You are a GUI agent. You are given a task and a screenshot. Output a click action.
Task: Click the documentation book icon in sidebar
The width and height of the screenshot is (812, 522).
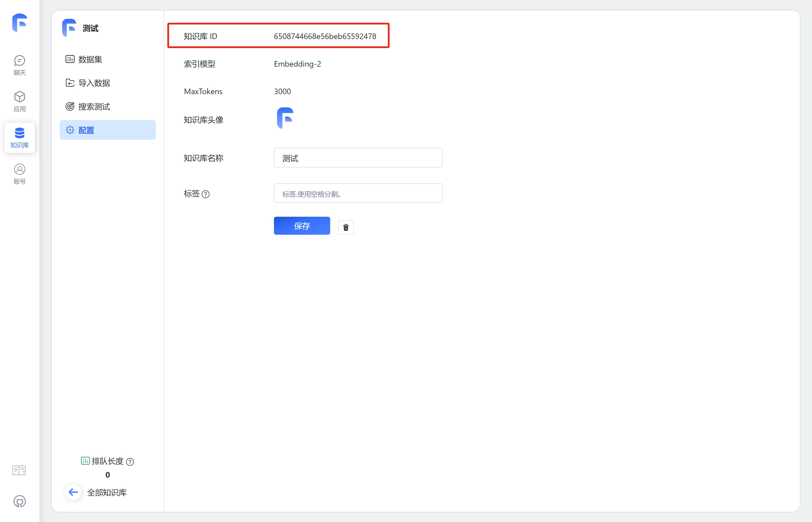coord(19,470)
